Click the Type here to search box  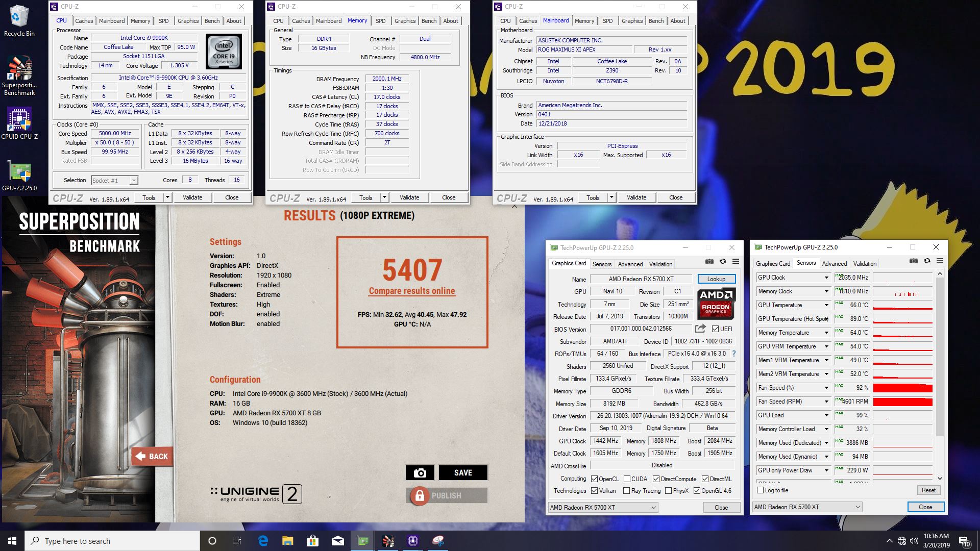tap(112, 541)
